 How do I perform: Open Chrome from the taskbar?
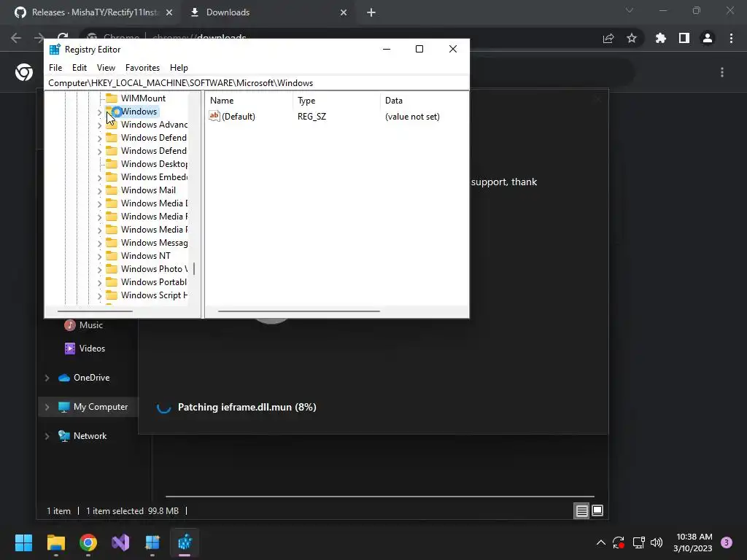point(88,542)
